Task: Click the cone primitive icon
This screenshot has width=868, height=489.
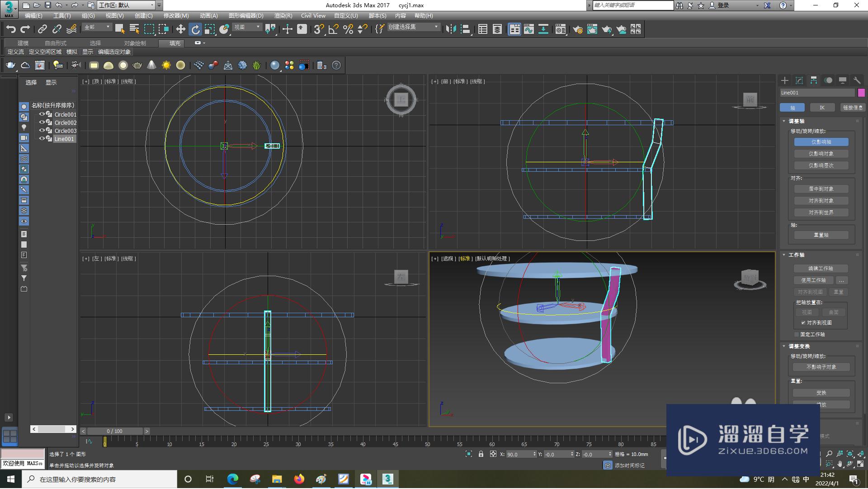Action: coord(152,66)
